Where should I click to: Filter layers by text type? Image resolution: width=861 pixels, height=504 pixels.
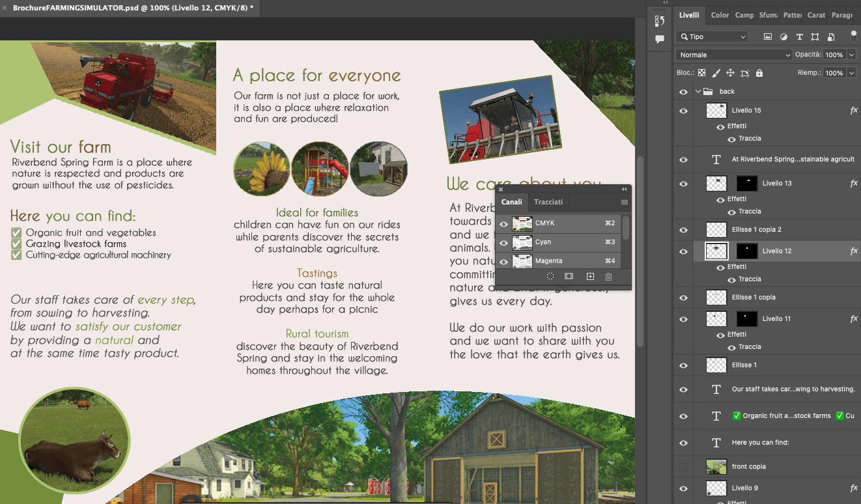tap(799, 37)
